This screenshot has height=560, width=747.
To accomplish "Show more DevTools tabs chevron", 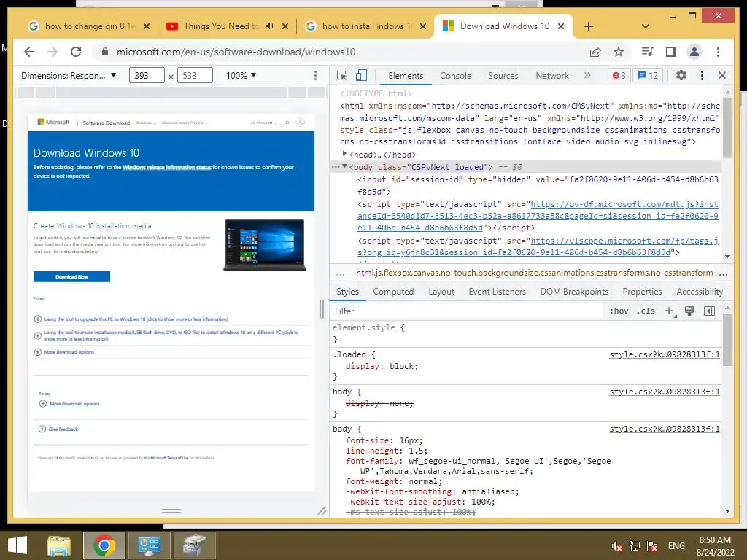I will (587, 75).
